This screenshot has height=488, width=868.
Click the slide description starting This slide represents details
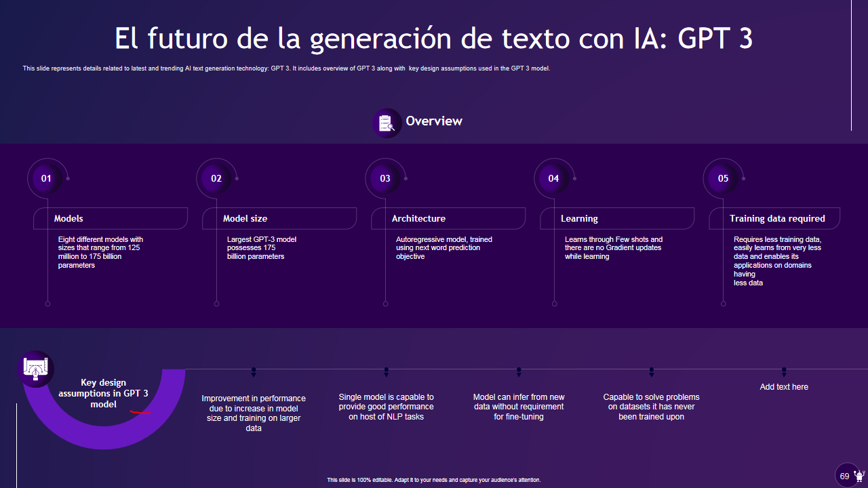click(286, 68)
